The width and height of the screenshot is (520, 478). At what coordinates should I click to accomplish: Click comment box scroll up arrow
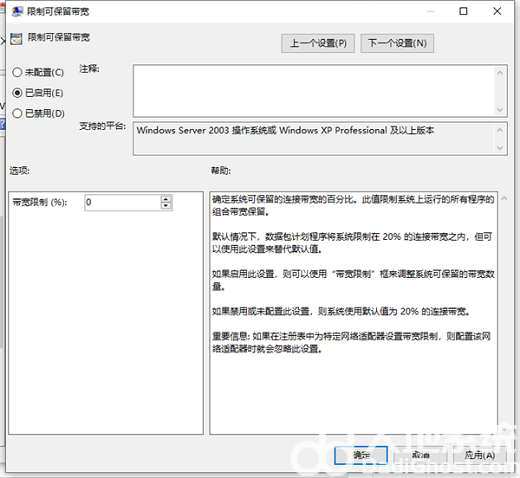[x=500, y=73]
